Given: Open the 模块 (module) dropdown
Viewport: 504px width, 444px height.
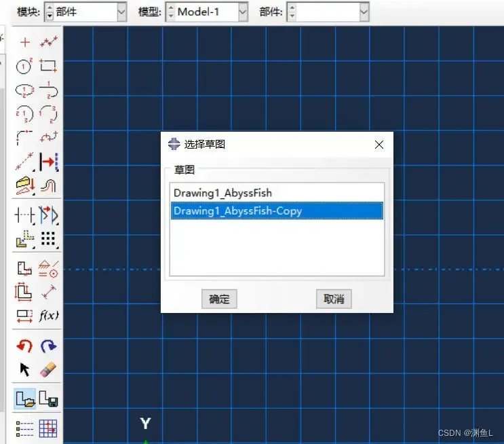Looking at the screenshot, I should pyautogui.click(x=121, y=12).
